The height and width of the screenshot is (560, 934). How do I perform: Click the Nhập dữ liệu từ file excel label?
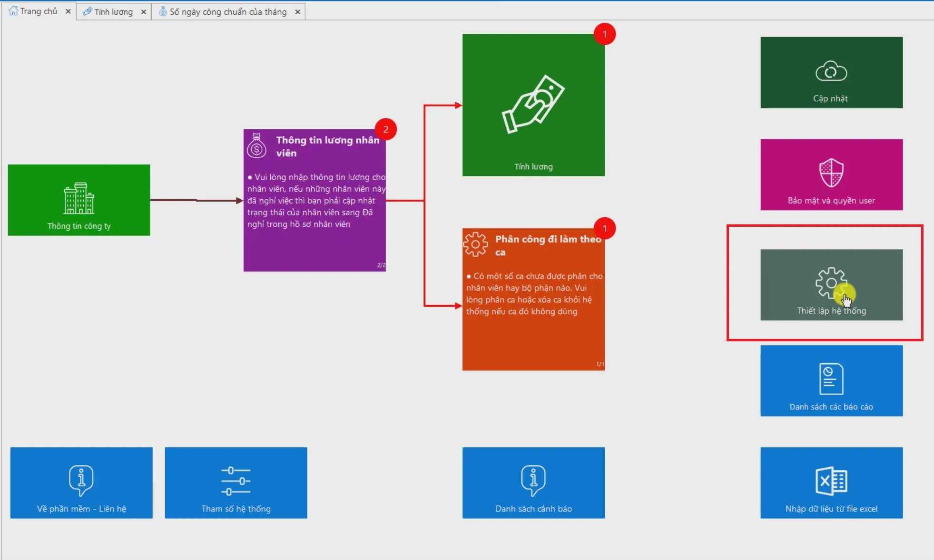click(831, 509)
